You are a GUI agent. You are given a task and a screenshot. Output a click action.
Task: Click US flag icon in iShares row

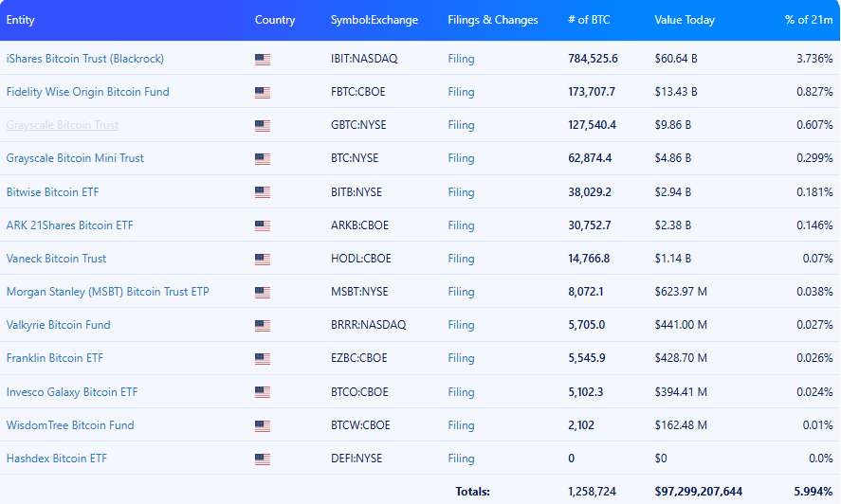click(263, 60)
